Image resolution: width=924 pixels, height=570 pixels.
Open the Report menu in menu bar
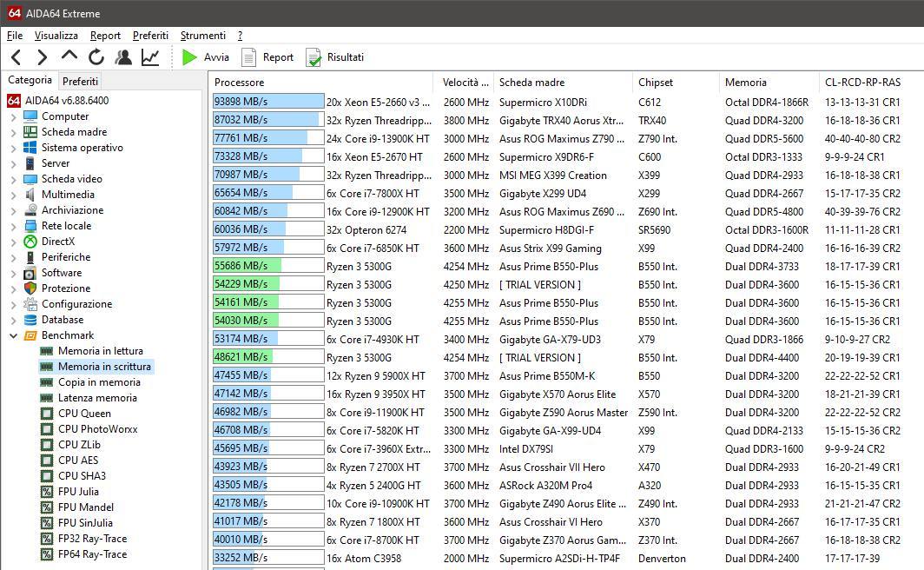point(105,36)
